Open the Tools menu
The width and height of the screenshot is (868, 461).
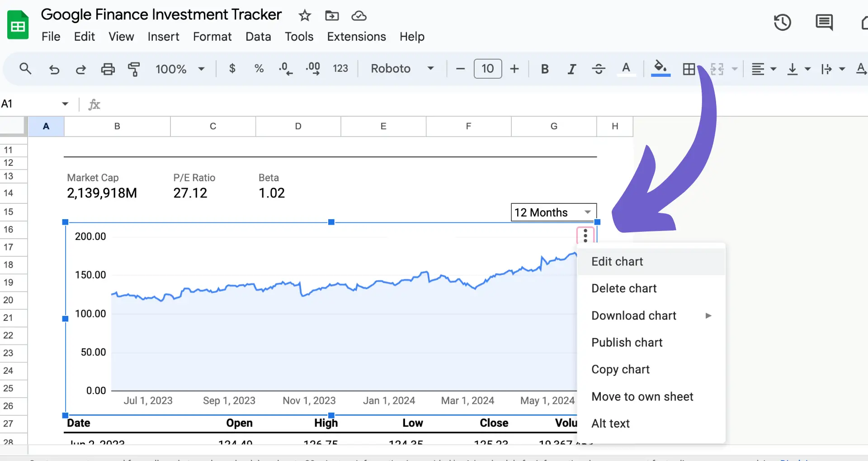click(x=299, y=37)
